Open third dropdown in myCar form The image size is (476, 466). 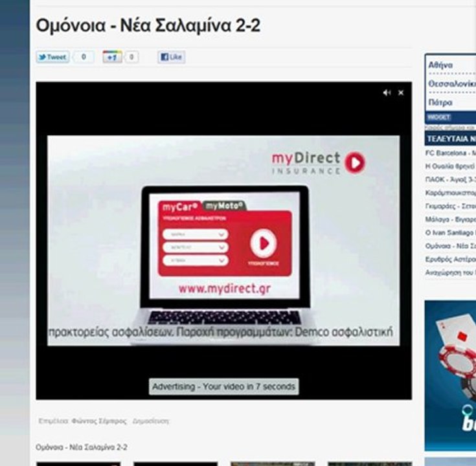pyautogui.click(x=196, y=260)
